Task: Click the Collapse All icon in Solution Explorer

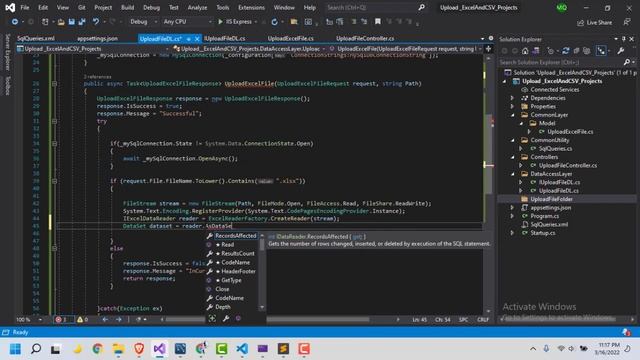Action: [x=576, y=51]
